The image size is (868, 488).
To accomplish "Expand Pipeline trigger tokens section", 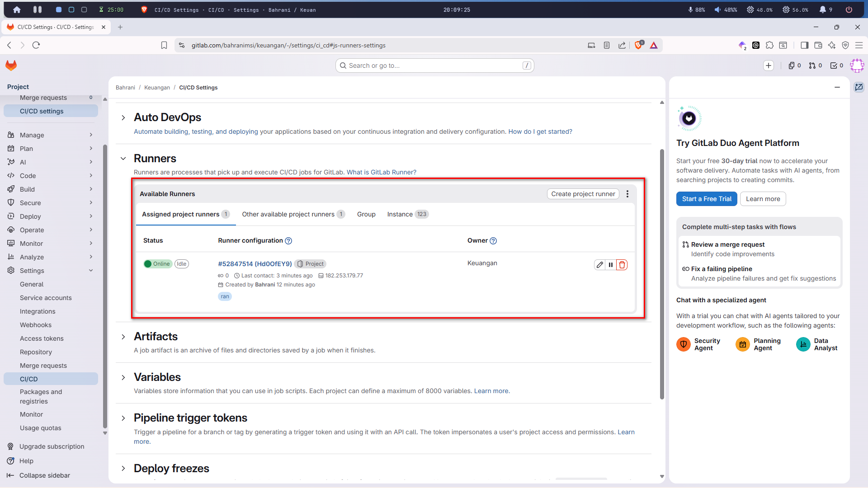I will 123,418.
